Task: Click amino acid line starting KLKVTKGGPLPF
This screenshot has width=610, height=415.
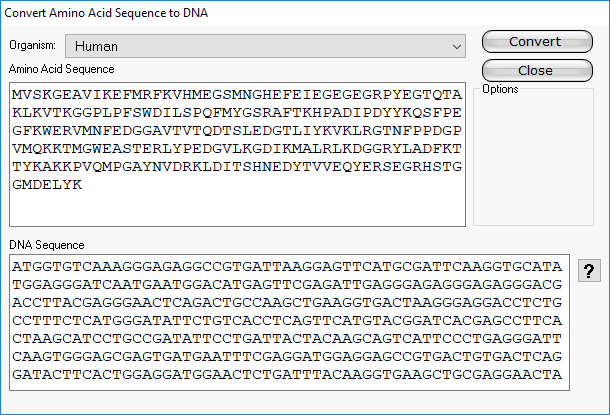Action: click(x=237, y=112)
